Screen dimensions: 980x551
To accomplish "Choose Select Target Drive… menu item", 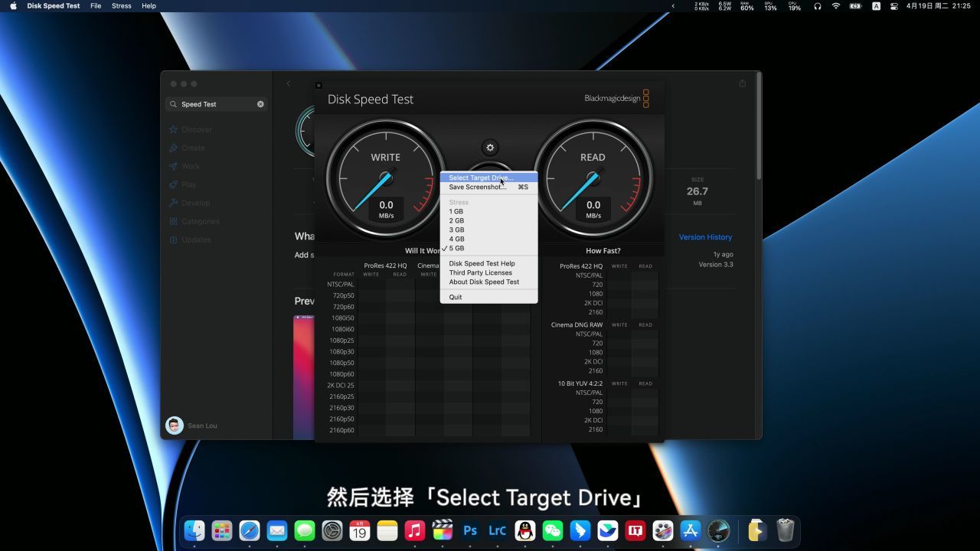I will [488, 178].
